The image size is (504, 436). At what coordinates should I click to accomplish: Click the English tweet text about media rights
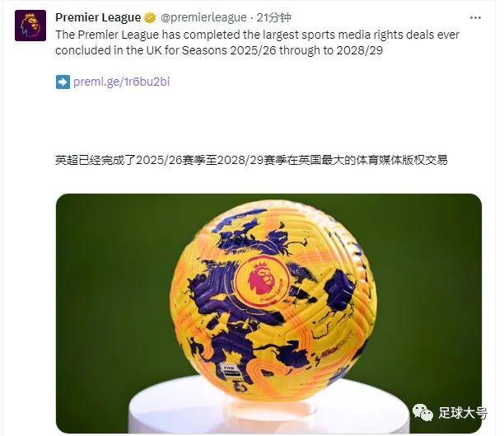[x=257, y=43]
